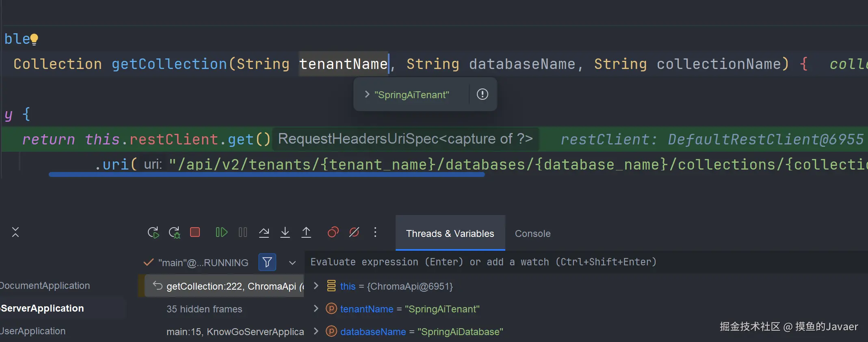Click the Evaluate expression input field

click(x=528, y=262)
